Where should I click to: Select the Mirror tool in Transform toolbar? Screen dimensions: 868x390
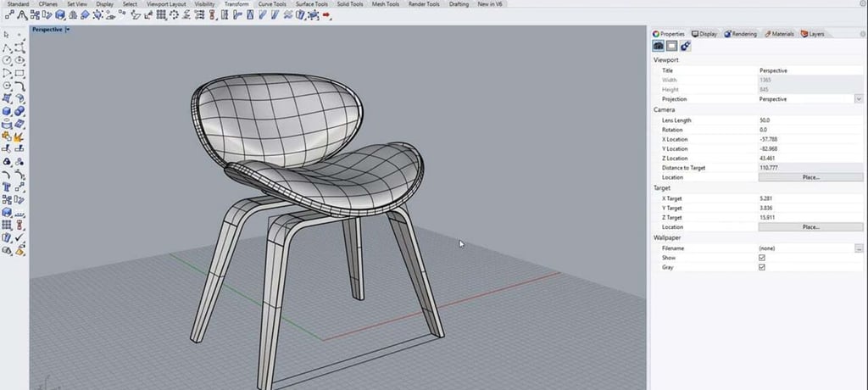(x=73, y=15)
